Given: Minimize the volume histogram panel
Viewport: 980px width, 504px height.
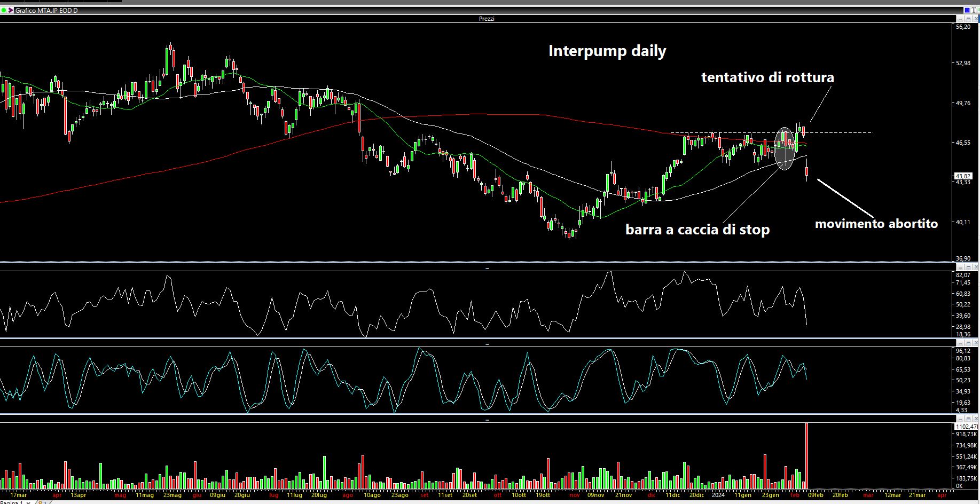Looking at the screenshot, I should [x=960, y=419].
